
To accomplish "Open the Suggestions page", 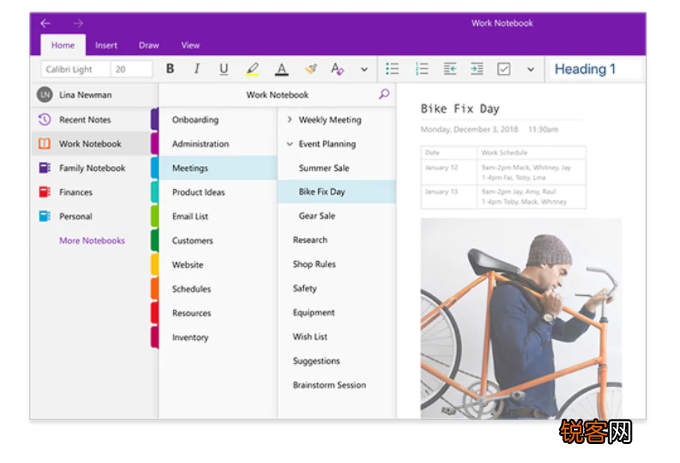I will coord(337,361).
